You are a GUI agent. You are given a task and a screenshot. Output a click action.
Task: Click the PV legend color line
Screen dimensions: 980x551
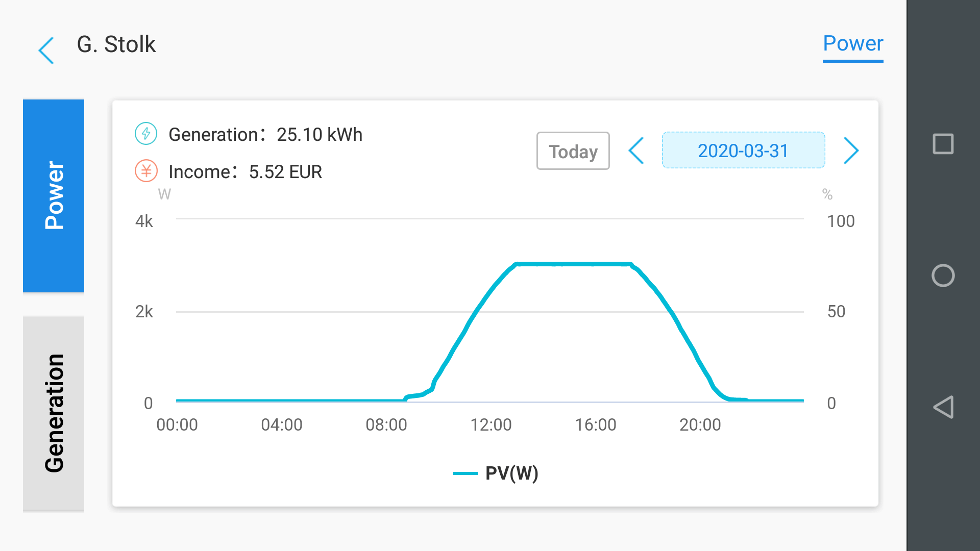tap(465, 473)
